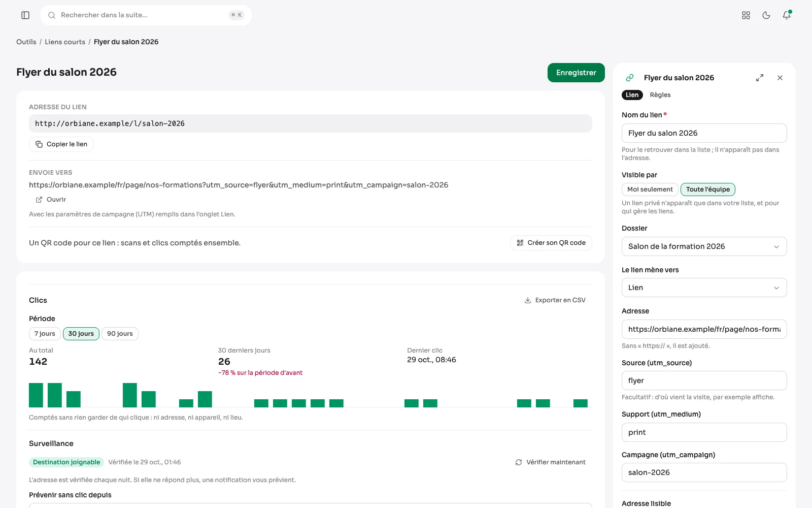Focus the Rechercher dans la suite search field

(x=146, y=15)
